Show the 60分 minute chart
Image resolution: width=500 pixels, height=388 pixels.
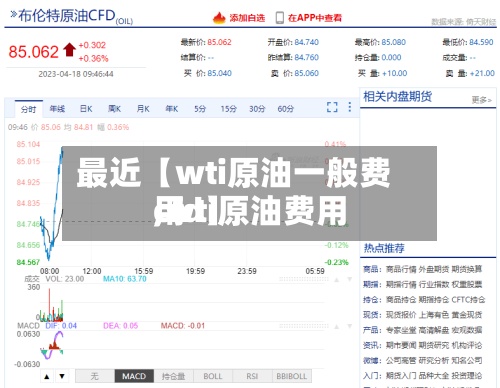point(286,109)
